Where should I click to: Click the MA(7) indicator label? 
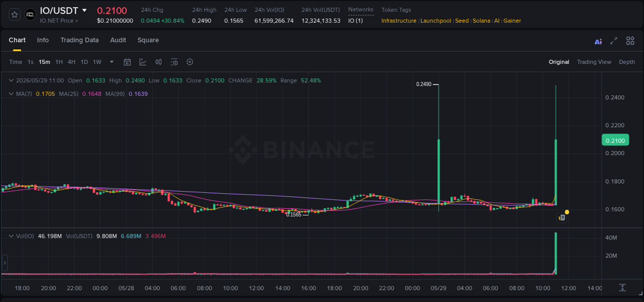[x=24, y=94]
